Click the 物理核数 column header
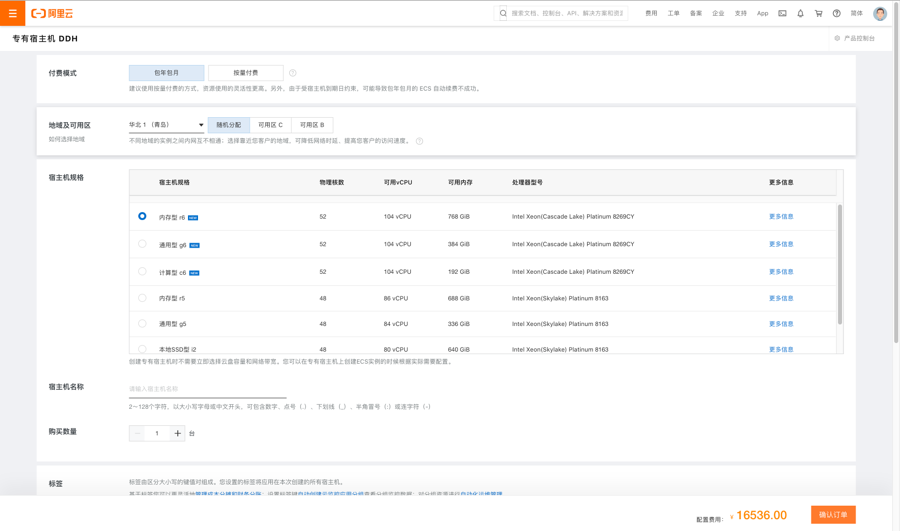Screen dimensions: 900x531 (x=332, y=182)
